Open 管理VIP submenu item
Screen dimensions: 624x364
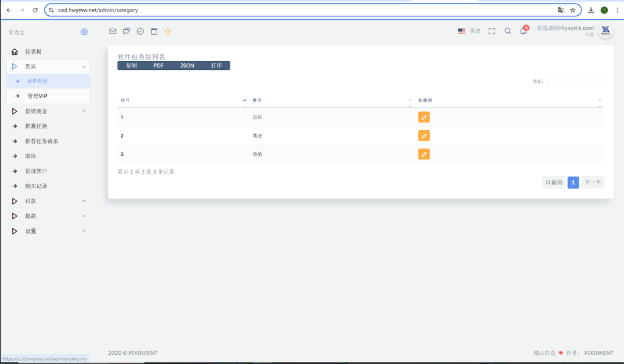(48, 96)
